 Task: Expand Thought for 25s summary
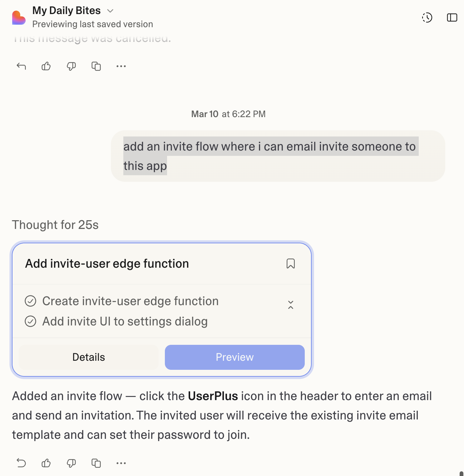point(55,225)
